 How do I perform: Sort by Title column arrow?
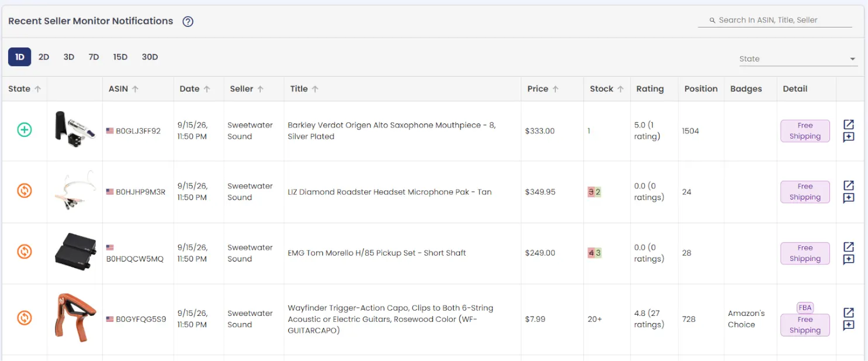(x=315, y=89)
